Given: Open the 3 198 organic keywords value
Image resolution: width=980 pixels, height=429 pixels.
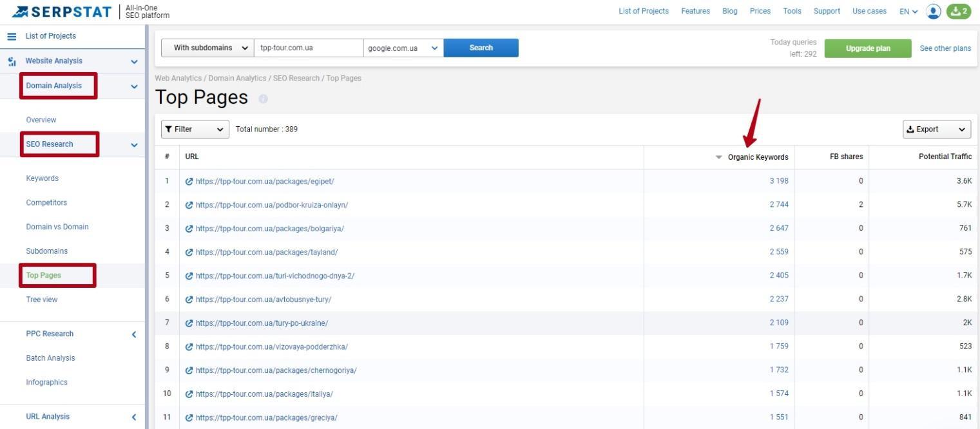Looking at the screenshot, I should 779,182.
